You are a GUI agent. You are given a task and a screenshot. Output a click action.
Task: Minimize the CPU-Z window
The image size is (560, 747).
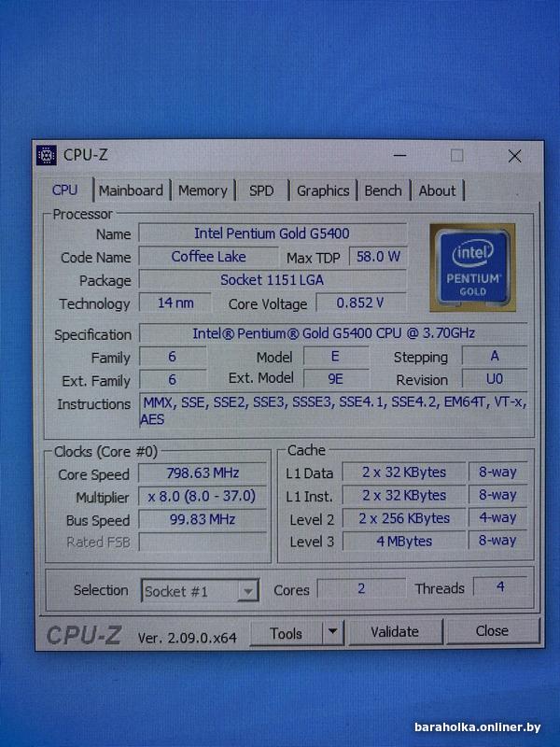click(x=400, y=156)
